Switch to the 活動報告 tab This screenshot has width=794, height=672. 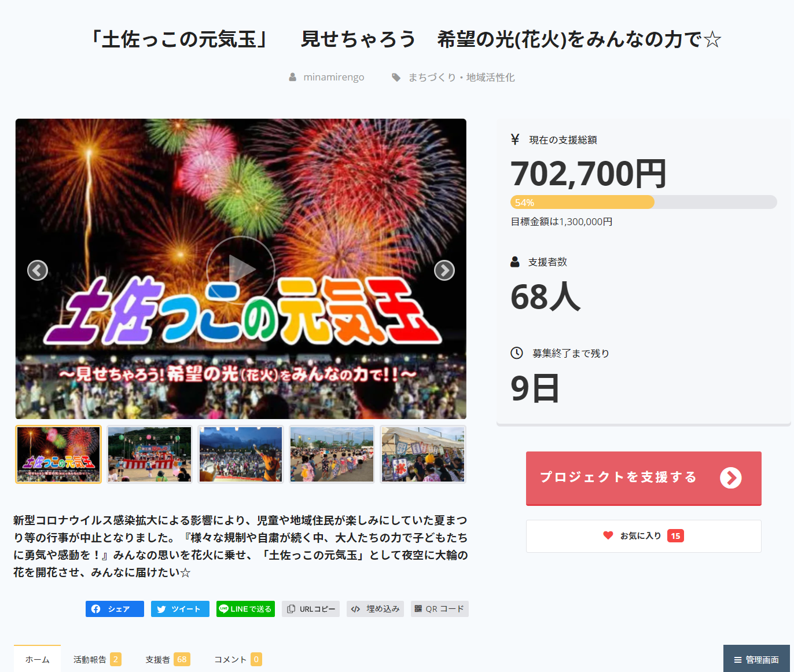[x=97, y=659]
